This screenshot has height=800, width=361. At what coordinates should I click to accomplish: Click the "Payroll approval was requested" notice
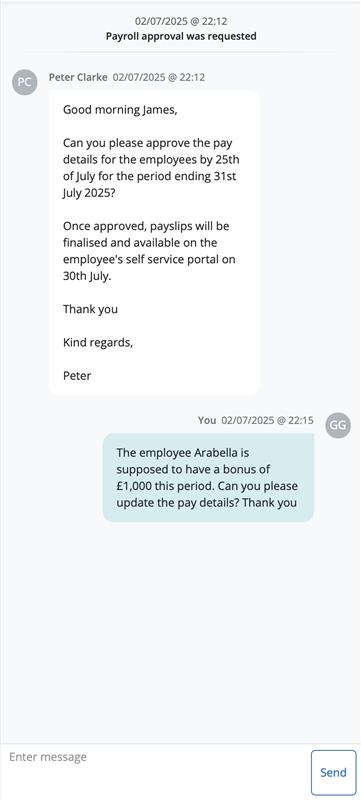[181, 36]
